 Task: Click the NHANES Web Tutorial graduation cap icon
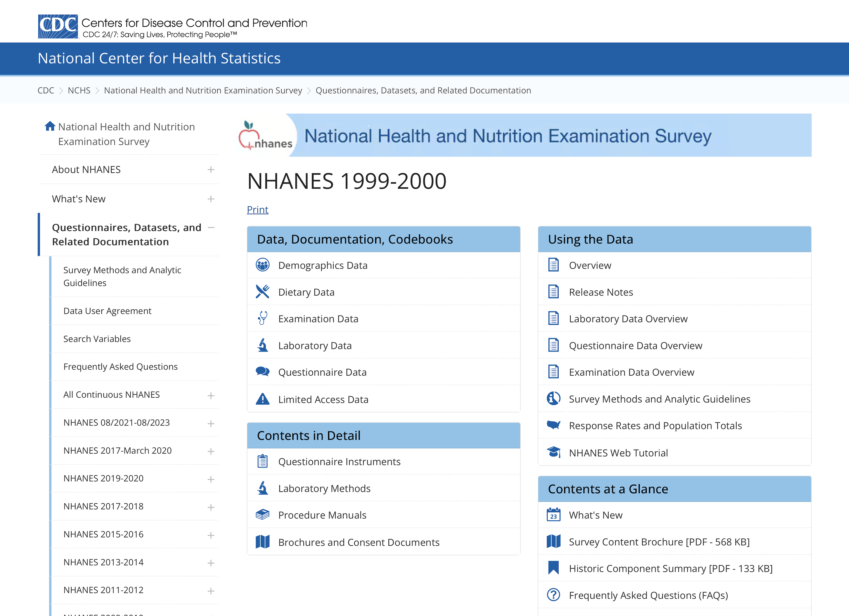click(x=553, y=452)
